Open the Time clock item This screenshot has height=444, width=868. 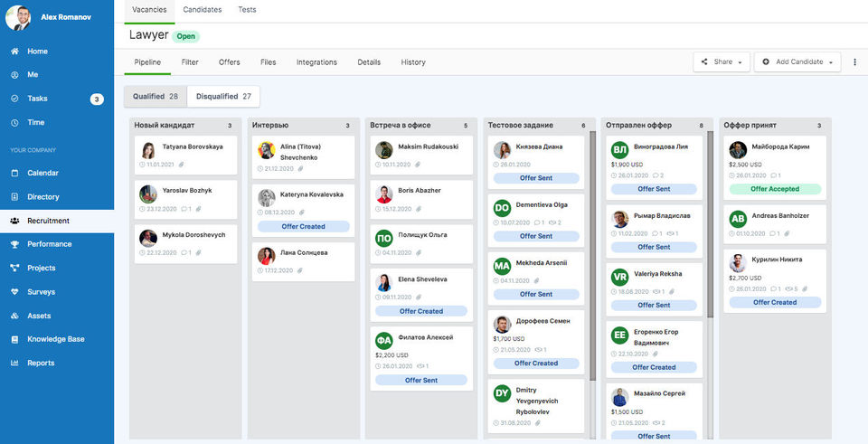(35, 122)
